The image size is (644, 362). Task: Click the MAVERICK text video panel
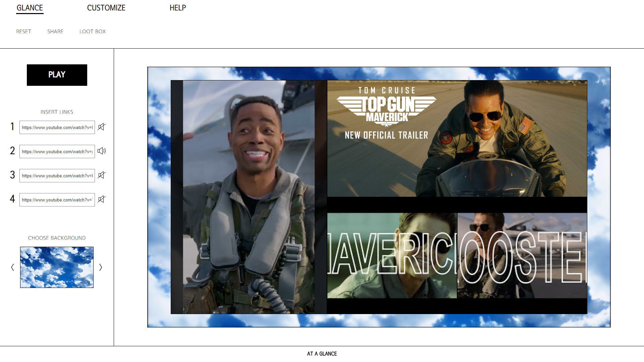[392, 255]
